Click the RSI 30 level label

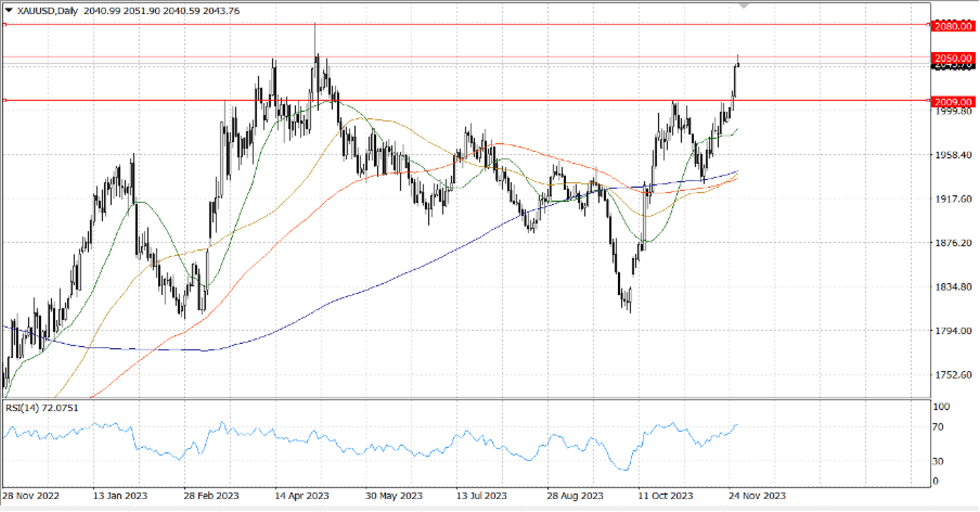point(938,461)
